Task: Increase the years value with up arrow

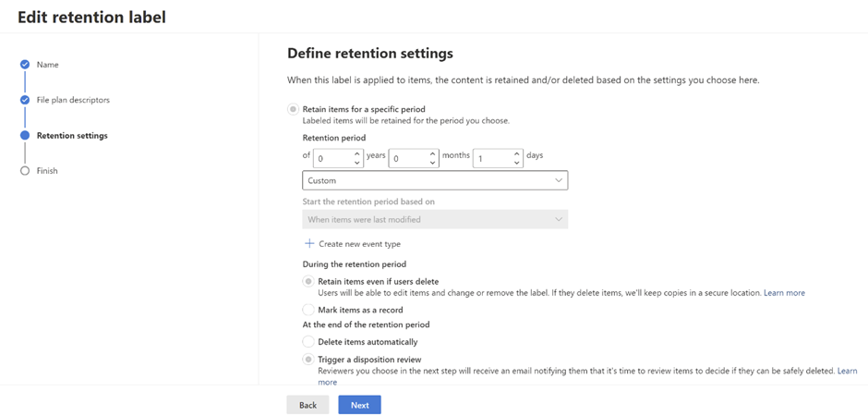Action: 356,153
